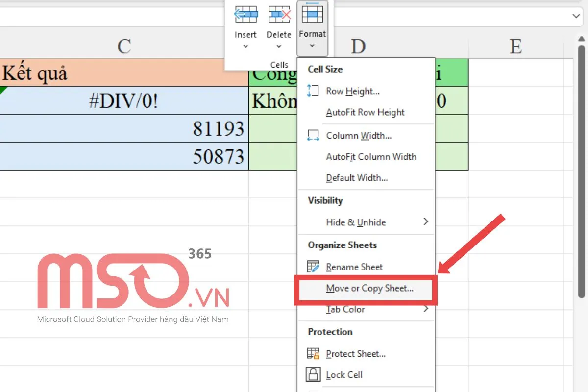Click the Protect Sheet icon
The image size is (588, 392).
314,353
